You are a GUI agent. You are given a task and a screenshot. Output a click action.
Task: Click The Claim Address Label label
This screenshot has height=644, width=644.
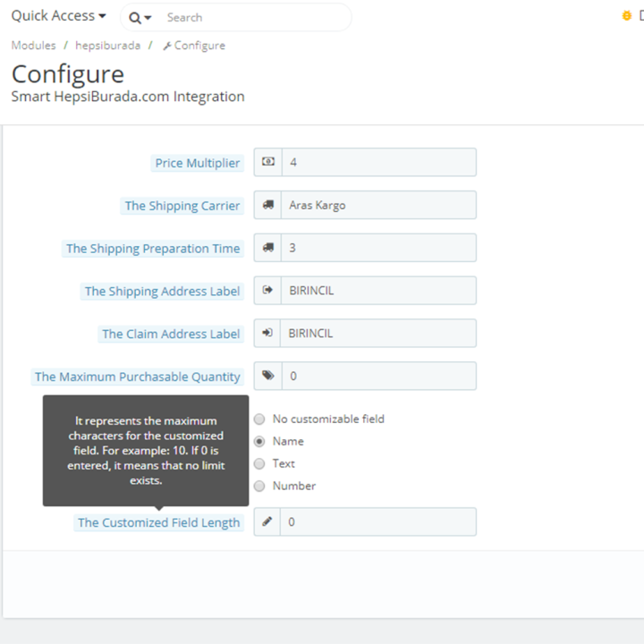point(171,334)
